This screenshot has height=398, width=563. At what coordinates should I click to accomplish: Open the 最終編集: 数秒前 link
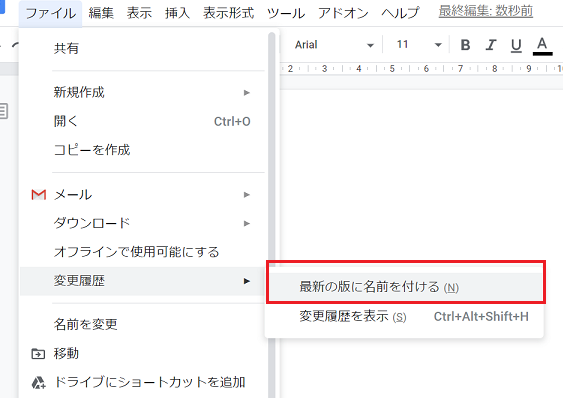pos(485,11)
